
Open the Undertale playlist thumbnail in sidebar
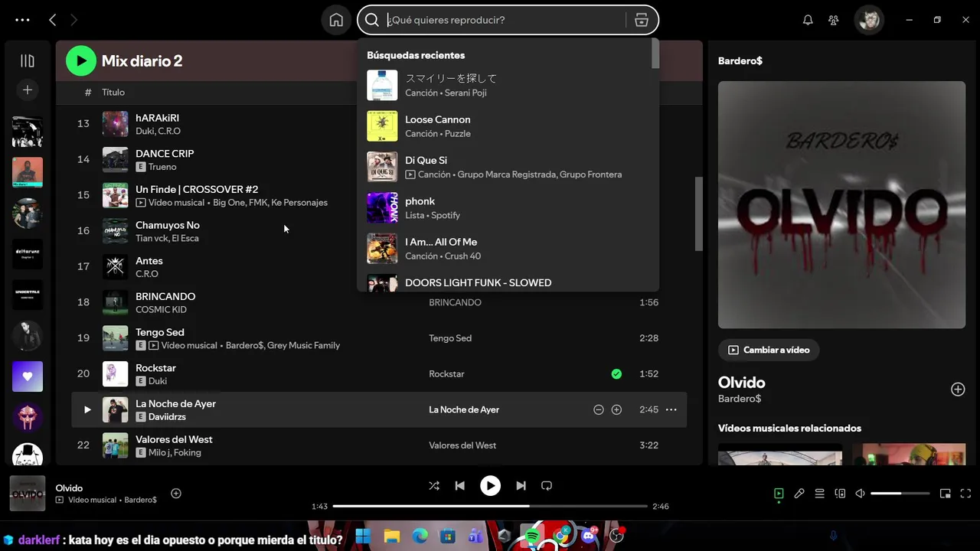(x=28, y=295)
